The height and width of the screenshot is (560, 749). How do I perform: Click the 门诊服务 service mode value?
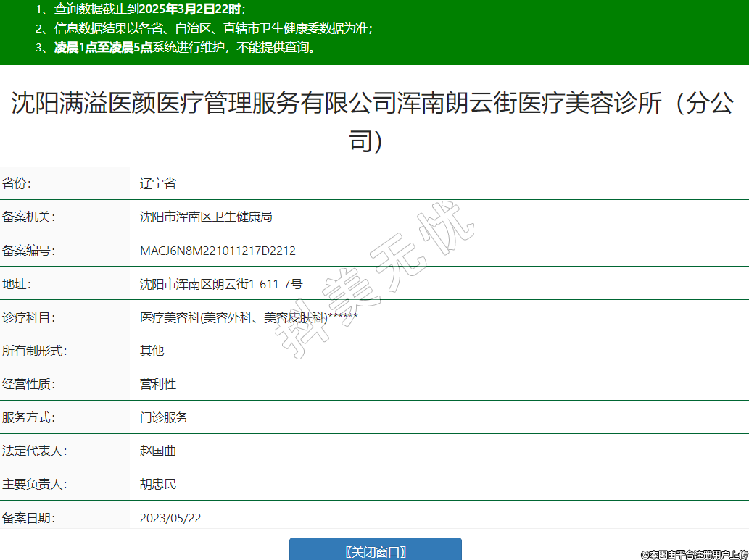pos(164,418)
